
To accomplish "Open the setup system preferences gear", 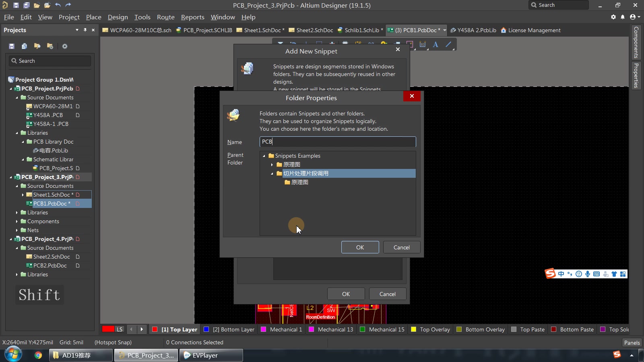I will pyautogui.click(x=613, y=17).
